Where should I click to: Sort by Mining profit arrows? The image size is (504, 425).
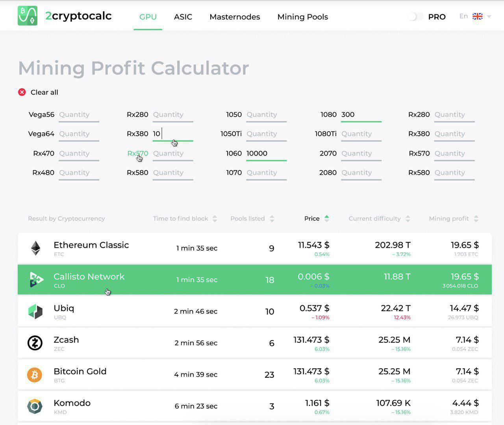pos(476,219)
